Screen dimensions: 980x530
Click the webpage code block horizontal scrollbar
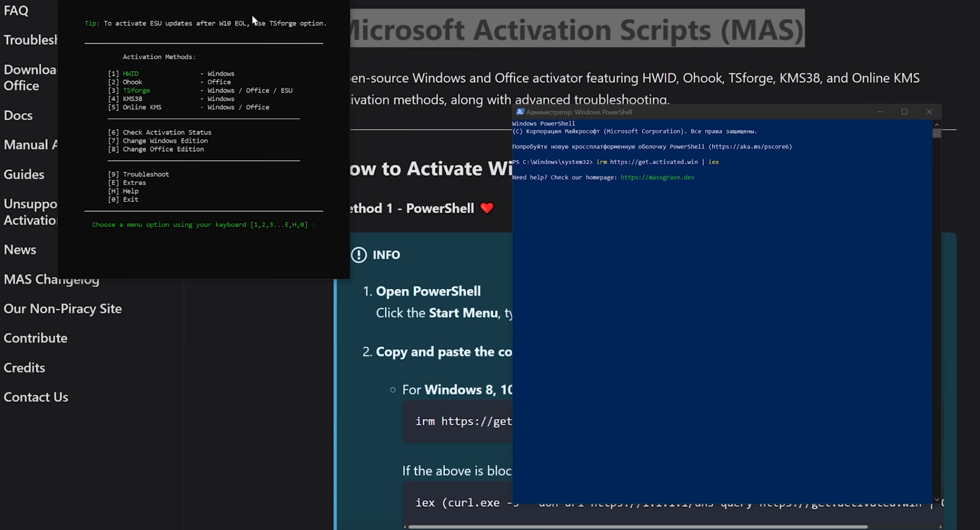[x=638, y=527]
